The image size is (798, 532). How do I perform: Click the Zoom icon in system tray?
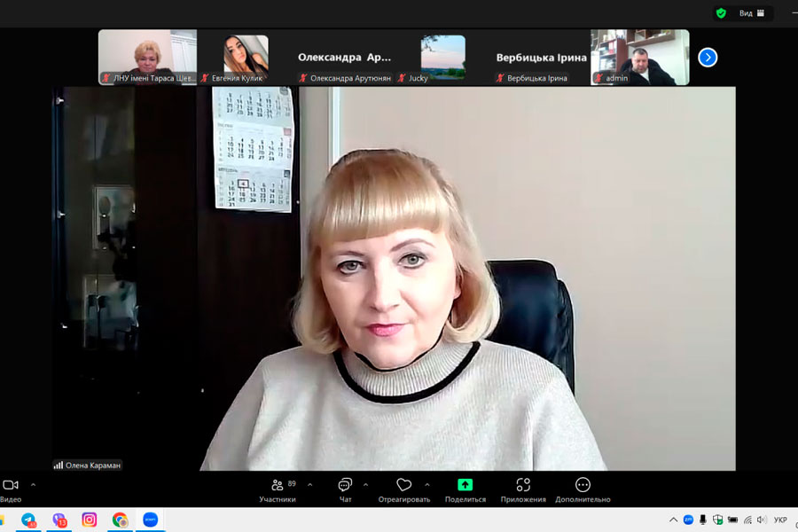pos(688,520)
